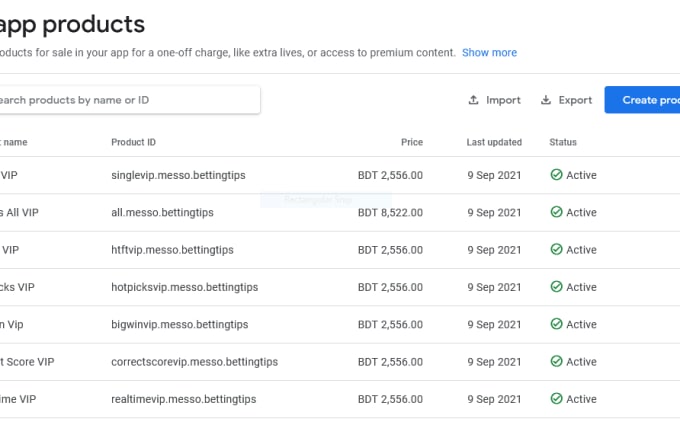The width and height of the screenshot is (680, 425).
Task: Click Active check icon for hotpicksvip.messo.bettingtips
Action: (x=556, y=287)
